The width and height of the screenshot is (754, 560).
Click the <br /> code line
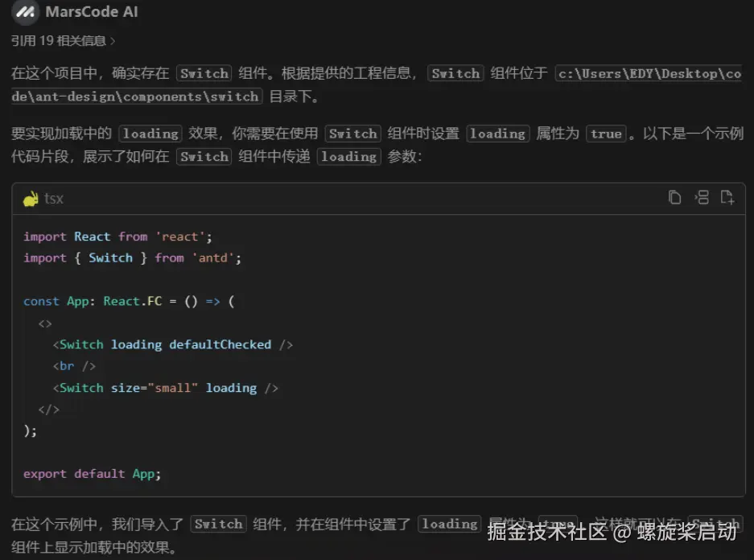[74, 366]
